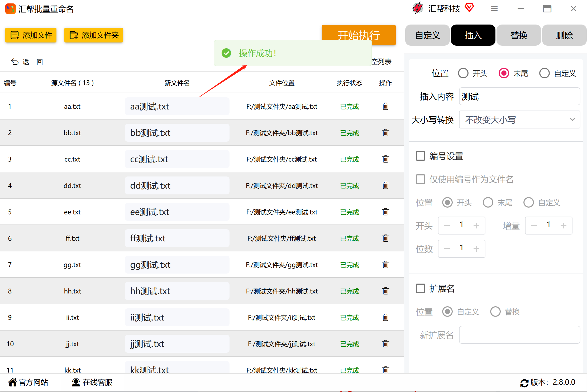Viewport: 587px width, 392px height.
Task: Decrease the 增量 value
Action: point(534,226)
